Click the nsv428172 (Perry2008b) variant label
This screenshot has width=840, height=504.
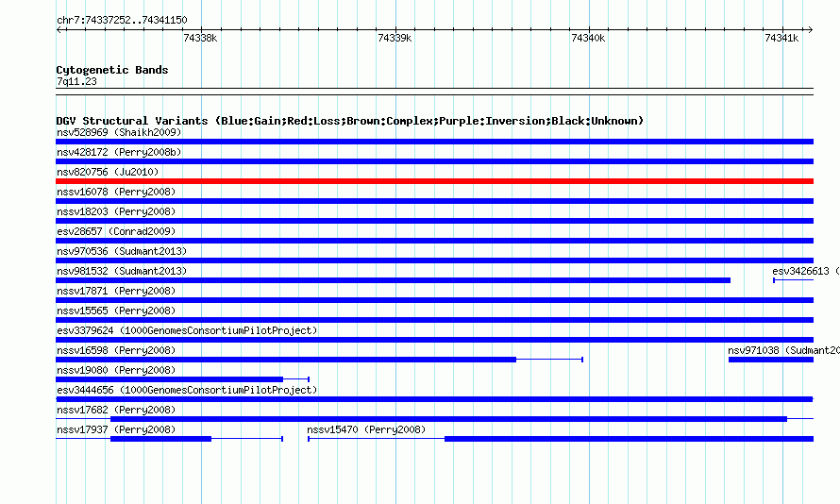[119, 152]
